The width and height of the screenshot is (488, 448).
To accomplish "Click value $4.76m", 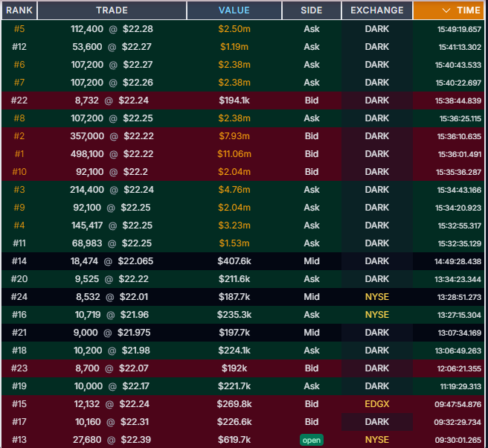I will pos(234,190).
